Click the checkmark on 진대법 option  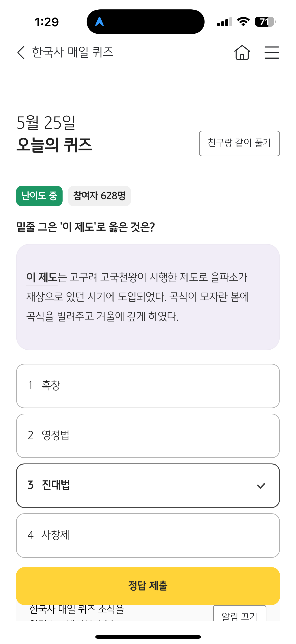261,485
